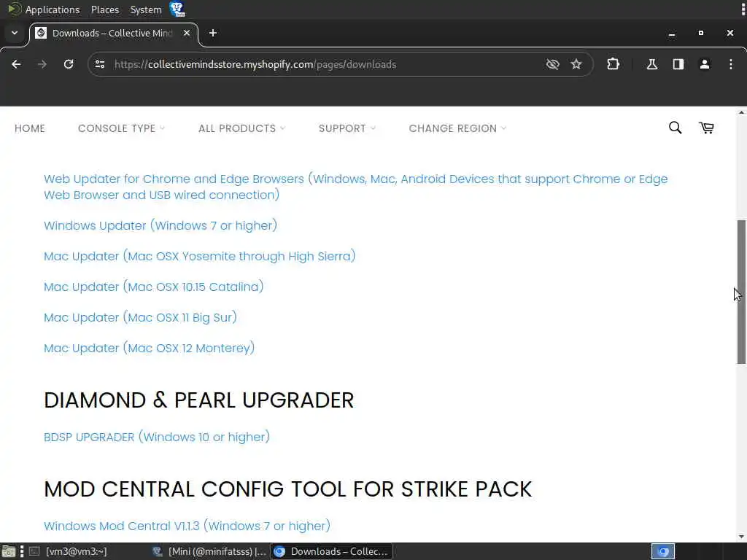Switch to the vm3@vm3 terminal in taskbar

click(68, 551)
